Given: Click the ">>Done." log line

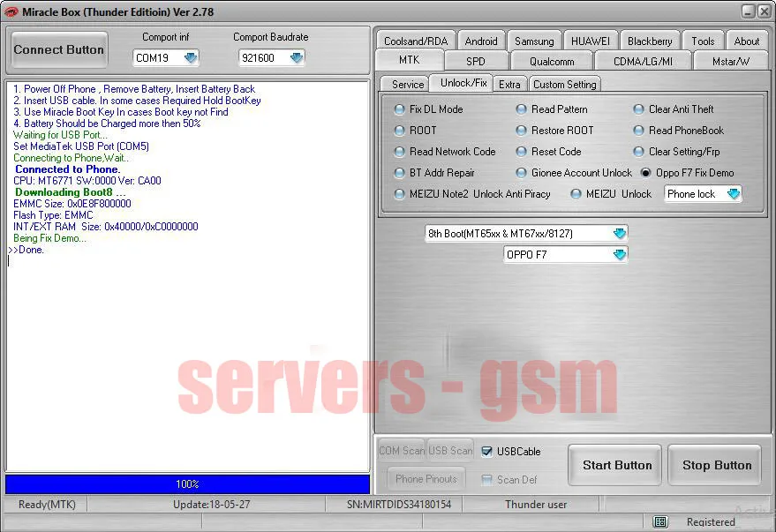Looking at the screenshot, I should click(x=26, y=250).
